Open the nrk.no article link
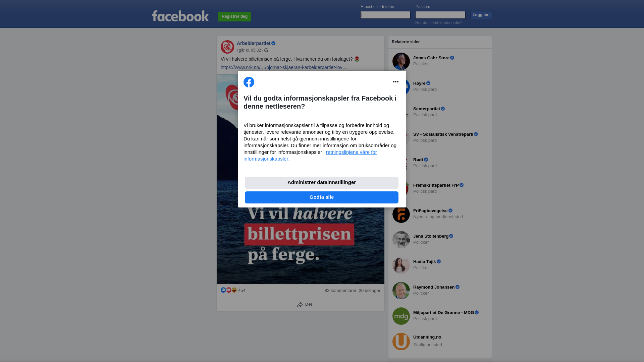644x362 pixels. tap(284, 67)
